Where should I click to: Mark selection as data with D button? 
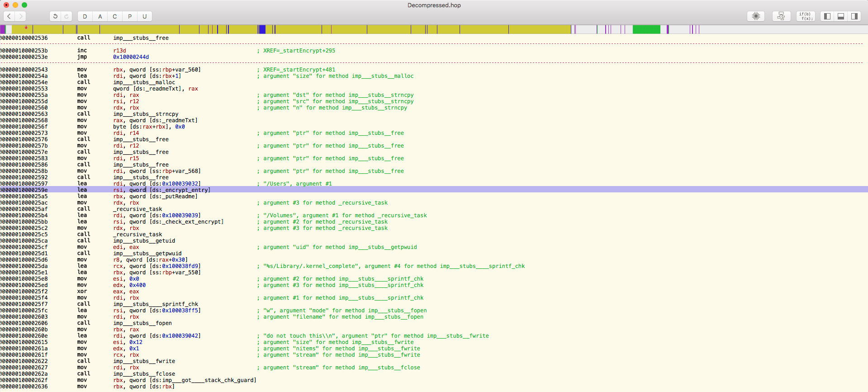[x=85, y=16]
